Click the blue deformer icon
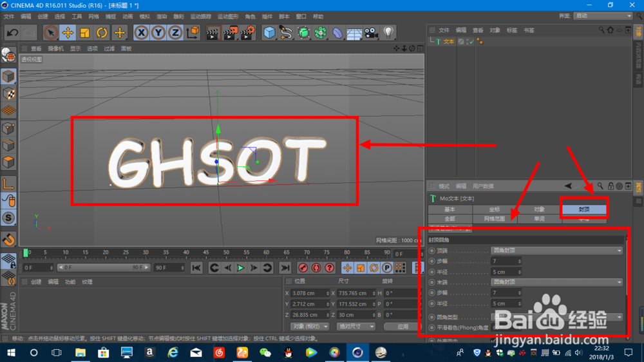Viewport: 644px width, 362px height. (x=337, y=32)
